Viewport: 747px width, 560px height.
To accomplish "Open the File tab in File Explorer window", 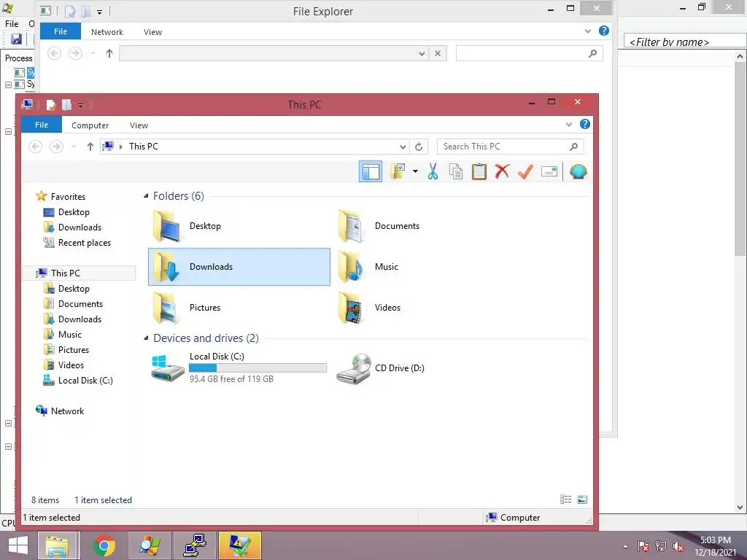I will (61, 31).
